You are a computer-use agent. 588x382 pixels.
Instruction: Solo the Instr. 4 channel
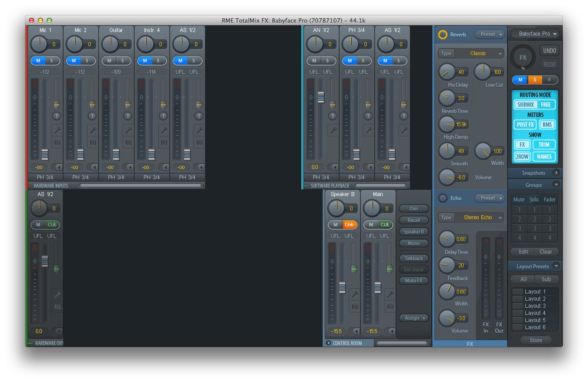tap(158, 60)
